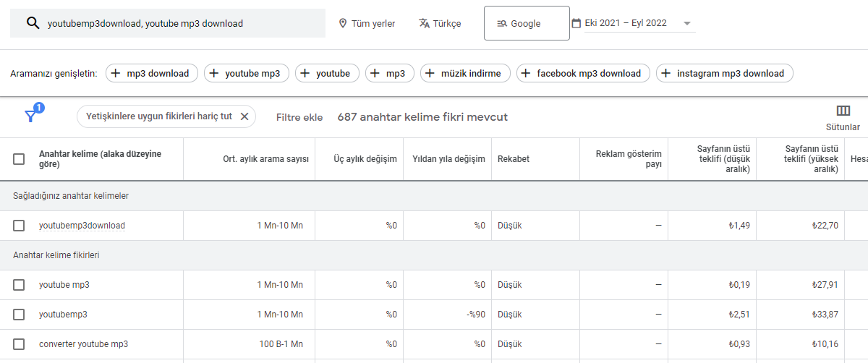868x363 pixels.
Task: Check the youtubemp3download row checkbox
Action: point(19,226)
